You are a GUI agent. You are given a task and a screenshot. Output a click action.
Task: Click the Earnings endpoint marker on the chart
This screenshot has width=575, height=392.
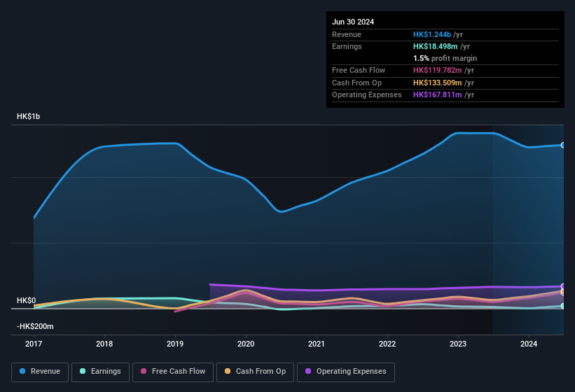click(x=563, y=306)
